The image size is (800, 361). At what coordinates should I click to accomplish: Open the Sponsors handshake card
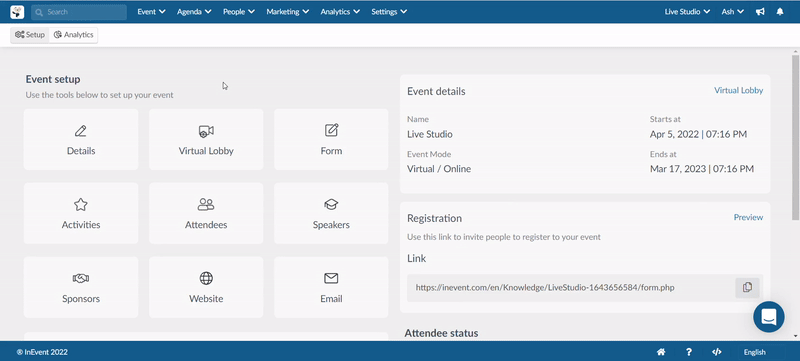point(81,287)
